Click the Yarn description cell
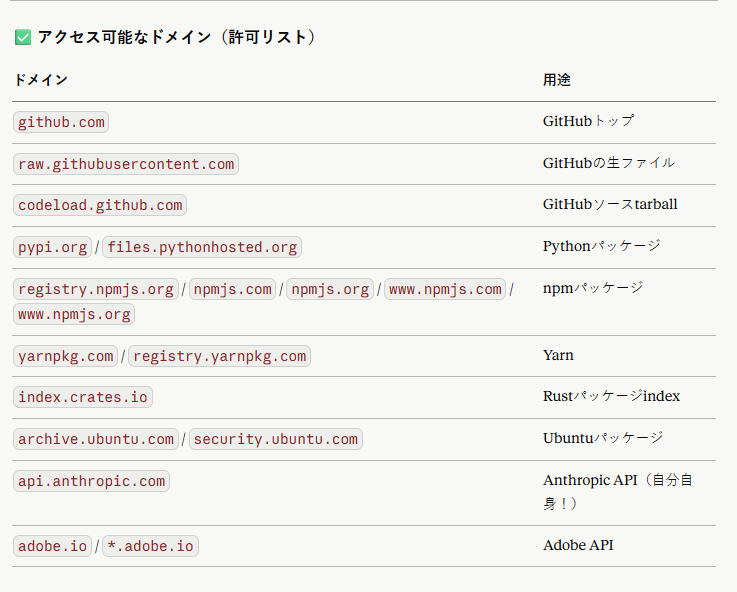 (558, 355)
